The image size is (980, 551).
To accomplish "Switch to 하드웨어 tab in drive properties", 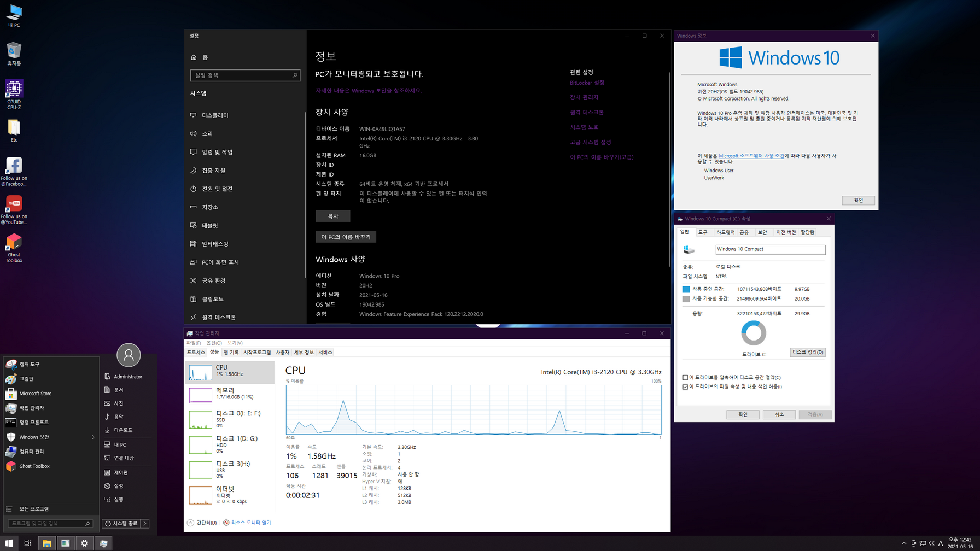I will 725,232.
